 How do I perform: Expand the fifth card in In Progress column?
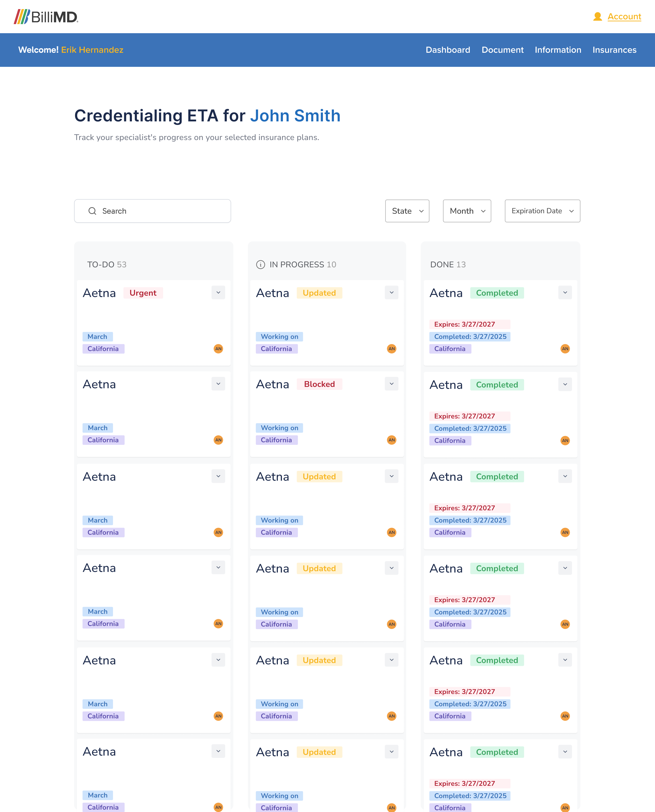point(391,660)
